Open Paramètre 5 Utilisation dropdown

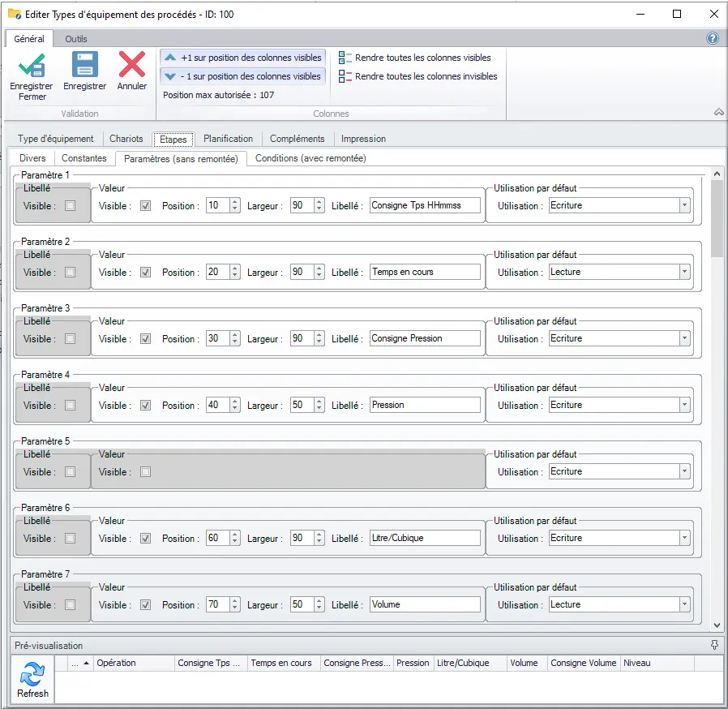pyautogui.click(x=684, y=471)
